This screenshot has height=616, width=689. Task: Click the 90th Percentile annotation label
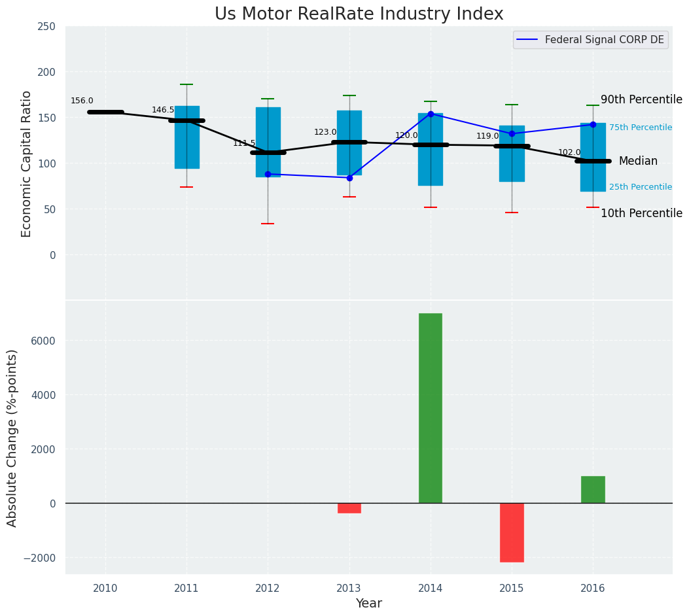tap(641, 100)
